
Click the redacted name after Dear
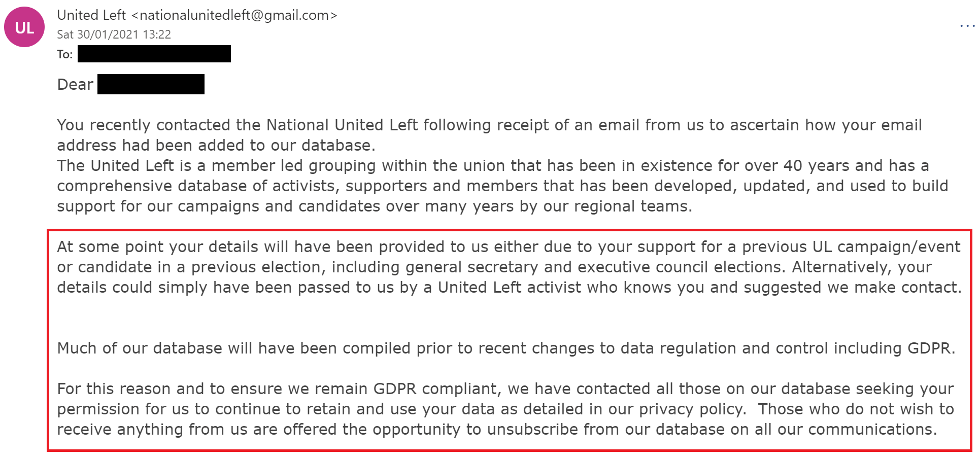tap(151, 84)
